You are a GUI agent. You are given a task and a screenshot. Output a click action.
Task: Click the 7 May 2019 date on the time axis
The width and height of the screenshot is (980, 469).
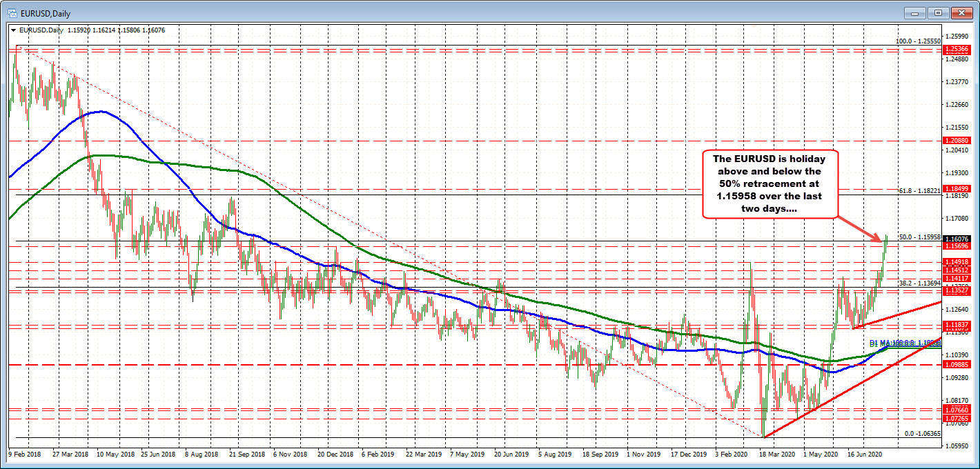[467, 455]
